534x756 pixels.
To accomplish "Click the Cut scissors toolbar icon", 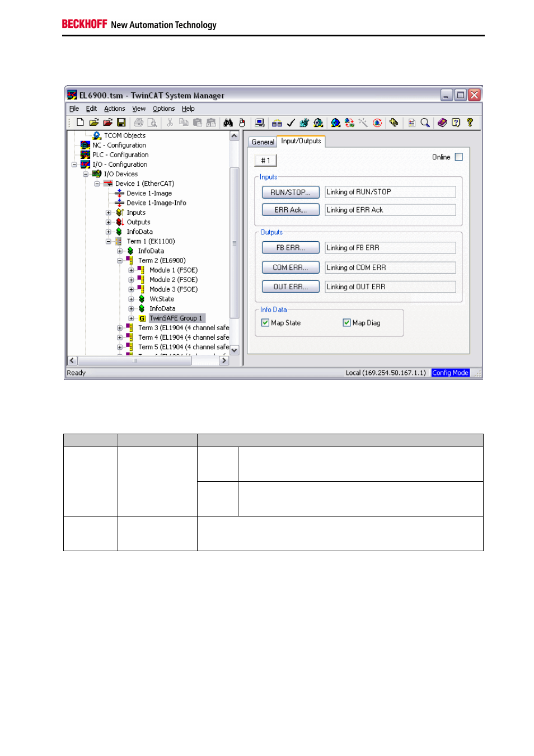I will 170,123.
